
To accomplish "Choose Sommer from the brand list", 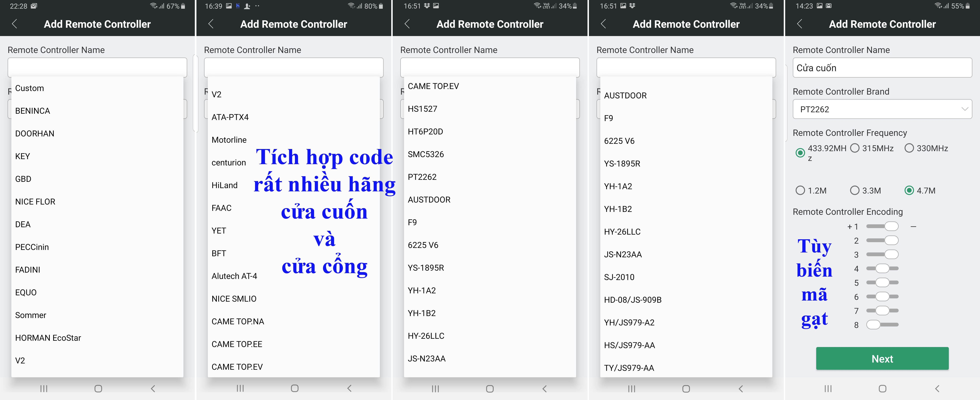I will 97,315.
